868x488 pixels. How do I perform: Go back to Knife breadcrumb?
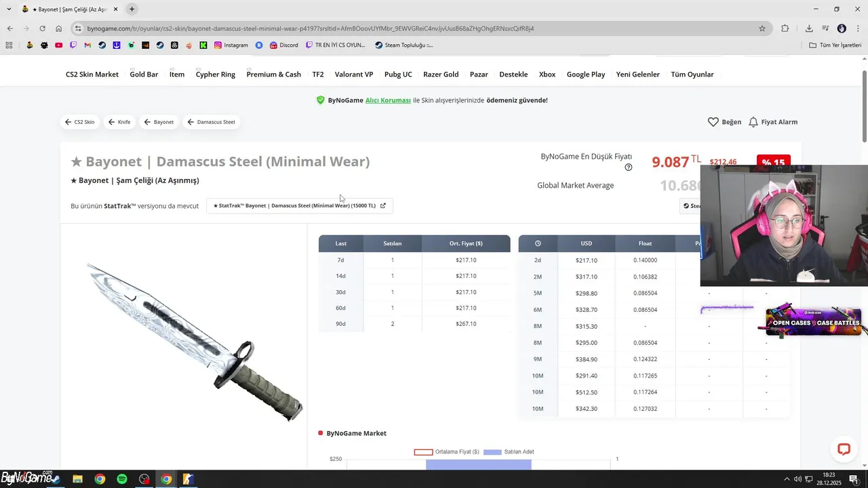pos(119,122)
